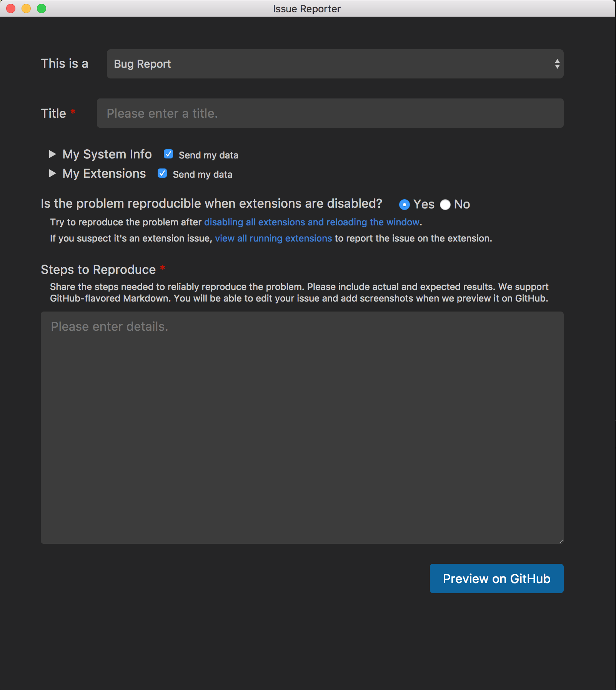This screenshot has height=690, width=616.
Task: Click the 'My Extensions' label text
Action: tap(104, 173)
